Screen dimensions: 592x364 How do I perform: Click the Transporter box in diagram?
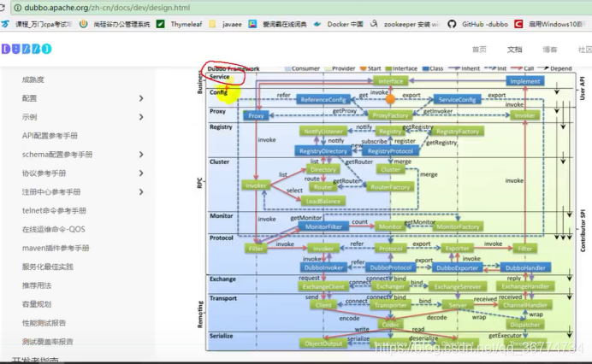coord(390,305)
